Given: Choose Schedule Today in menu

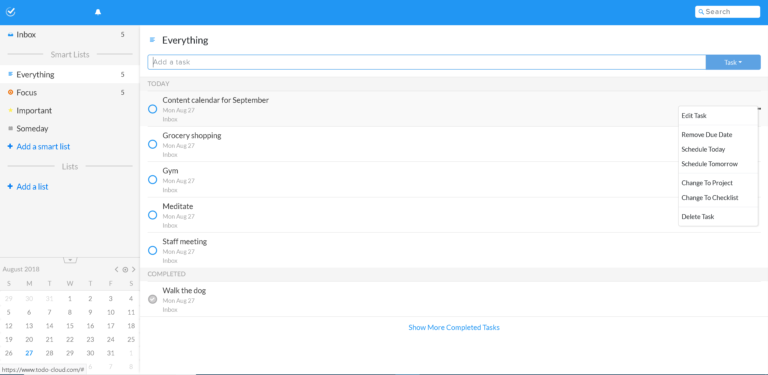Looking at the screenshot, I should click(703, 149).
